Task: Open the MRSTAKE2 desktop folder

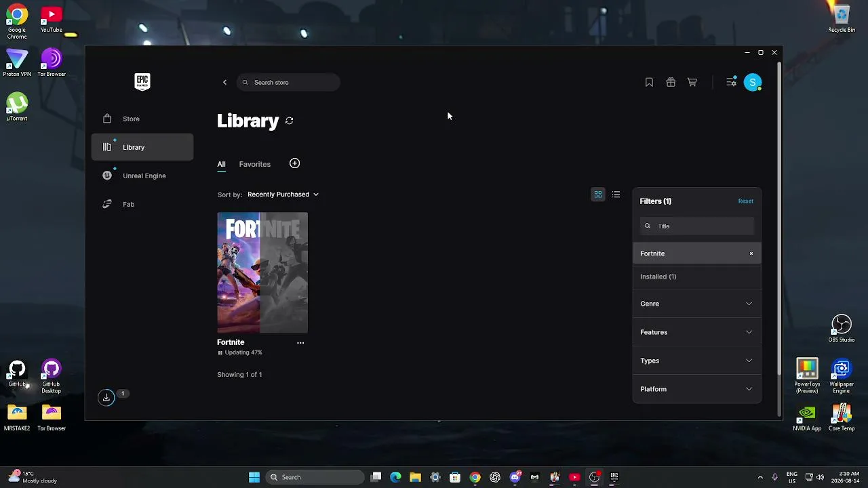Action: tap(17, 418)
